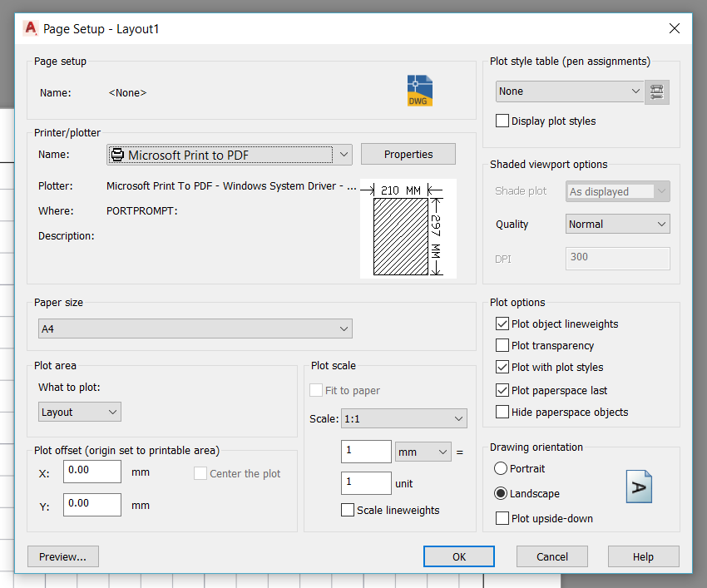
Task: Open the plot style table editor beside None dropdown
Action: click(x=656, y=91)
